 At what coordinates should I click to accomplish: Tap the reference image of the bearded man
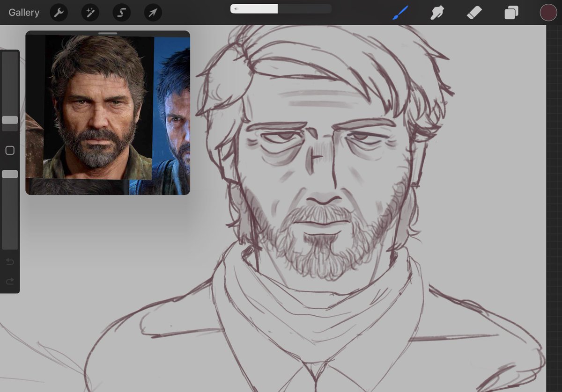pos(98,107)
